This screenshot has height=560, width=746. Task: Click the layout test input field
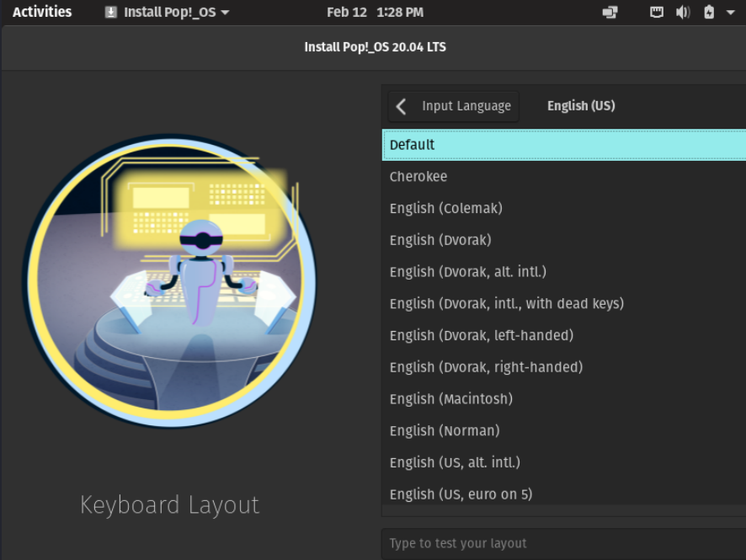(564, 543)
